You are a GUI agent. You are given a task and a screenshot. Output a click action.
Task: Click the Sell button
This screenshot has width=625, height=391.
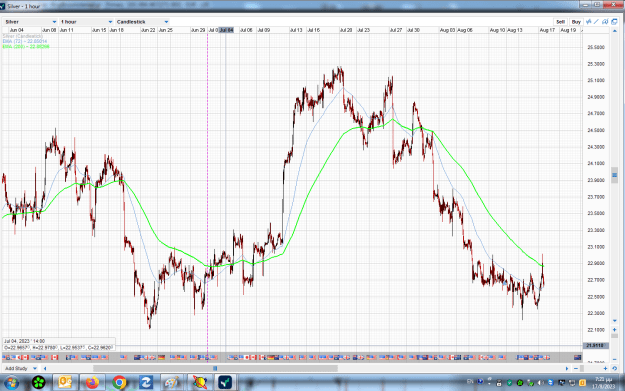560,22
